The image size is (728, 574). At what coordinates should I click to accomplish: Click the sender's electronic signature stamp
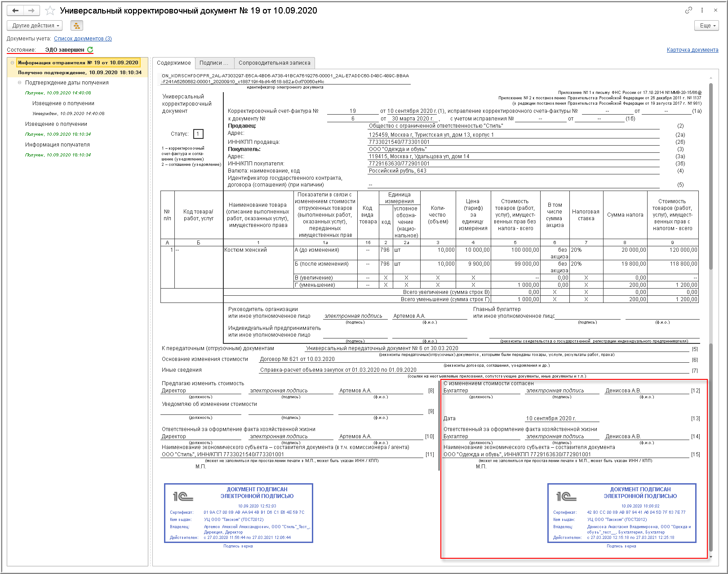tap(238, 513)
